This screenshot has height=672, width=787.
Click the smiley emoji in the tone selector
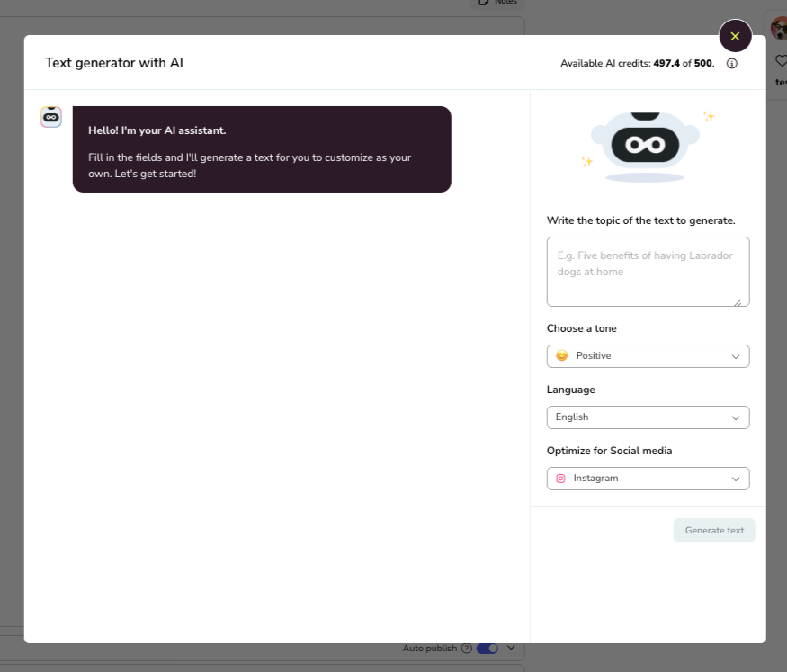coord(560,355)
